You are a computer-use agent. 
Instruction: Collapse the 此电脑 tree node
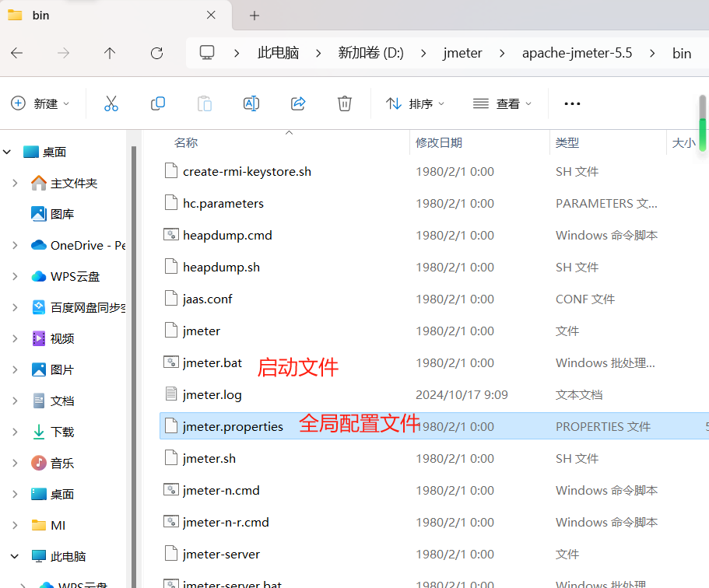[15, 556]
